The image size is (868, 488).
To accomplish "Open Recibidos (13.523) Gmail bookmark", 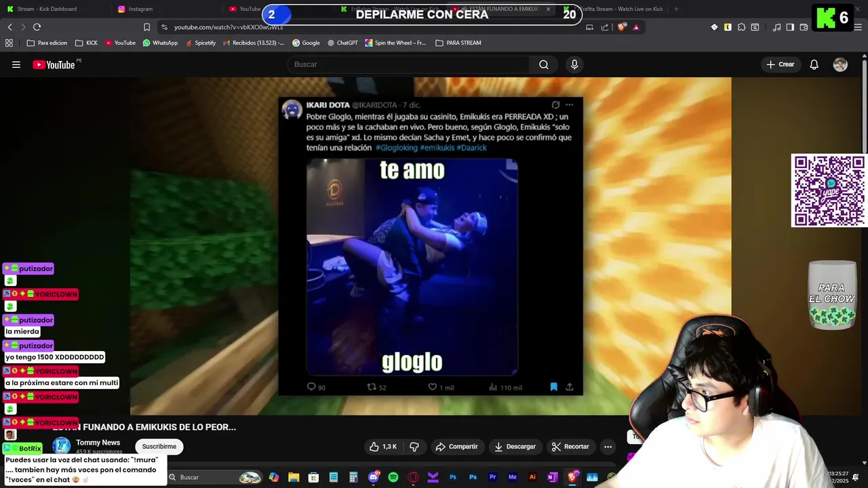I will click(254, 43).
